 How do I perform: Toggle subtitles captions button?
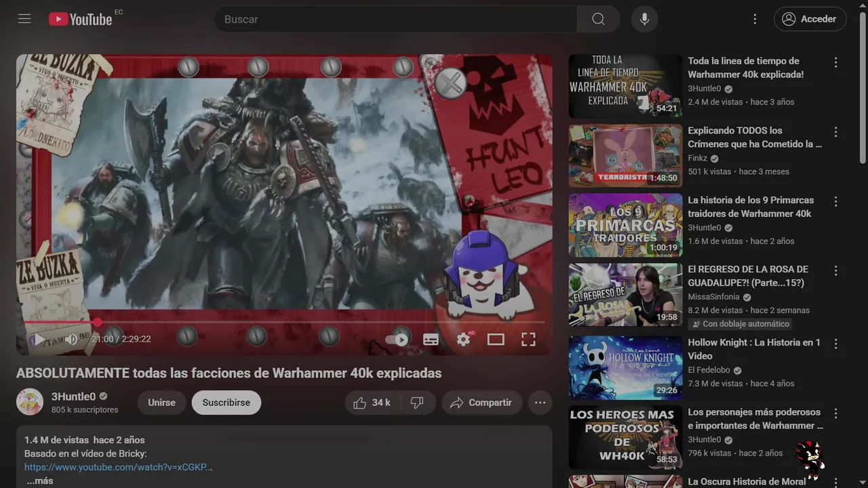click(x=431, y=340)
